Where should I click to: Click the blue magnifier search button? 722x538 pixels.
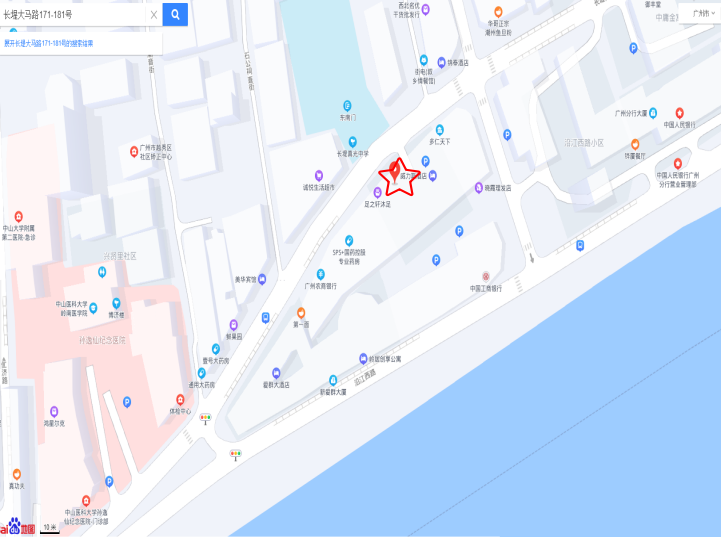point(175,14)
